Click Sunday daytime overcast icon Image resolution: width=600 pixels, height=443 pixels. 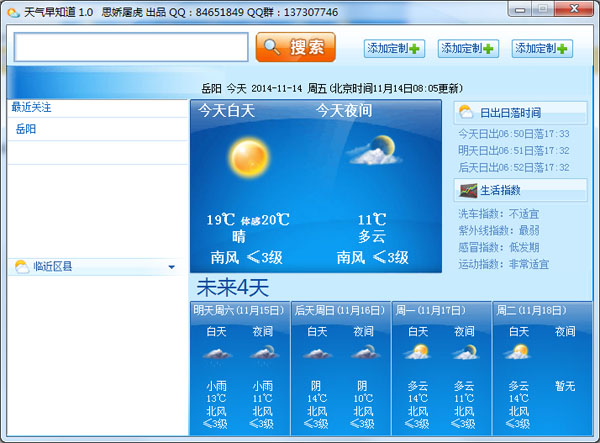click(x=317, y=354)
